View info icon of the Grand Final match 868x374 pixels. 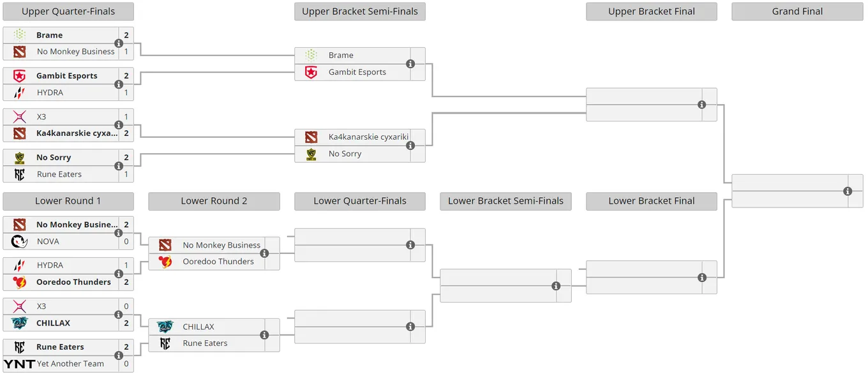point(848,191)
